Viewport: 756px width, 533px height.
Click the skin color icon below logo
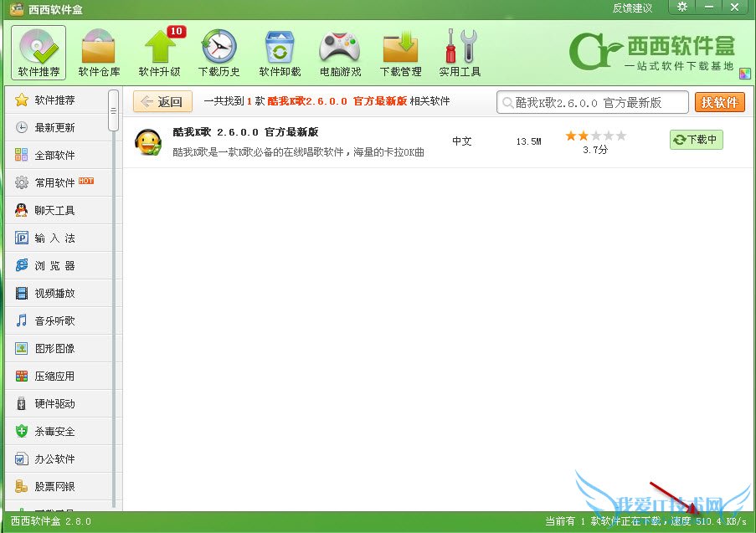pos(745,74)
